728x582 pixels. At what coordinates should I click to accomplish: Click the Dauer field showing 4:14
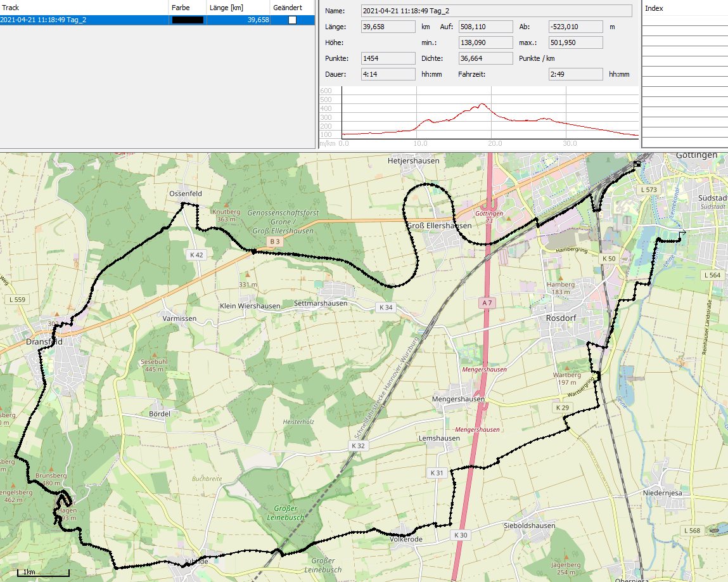(x=379, y=74)
